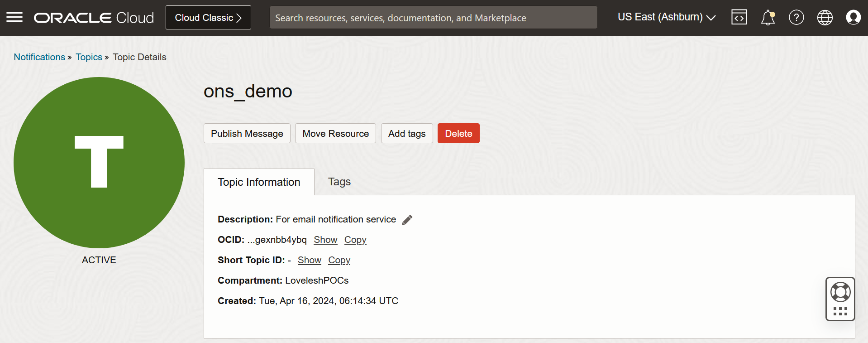The width and height of the screenshot is (868, 343).
Task: Click the compartment name LoveleshPOCs
Action: (317, 280)
